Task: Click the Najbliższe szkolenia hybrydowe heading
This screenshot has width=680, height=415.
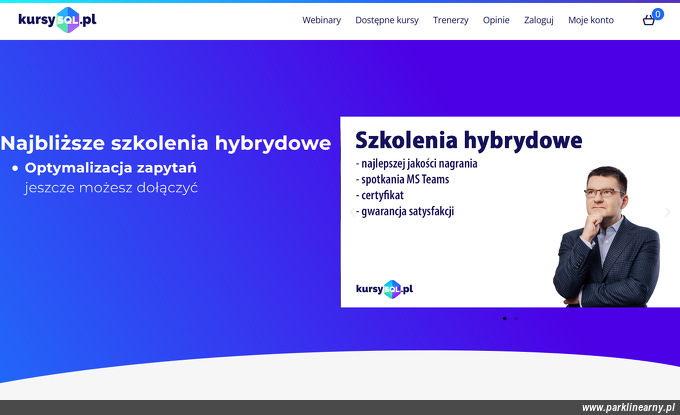Action: tap(166, 143)
